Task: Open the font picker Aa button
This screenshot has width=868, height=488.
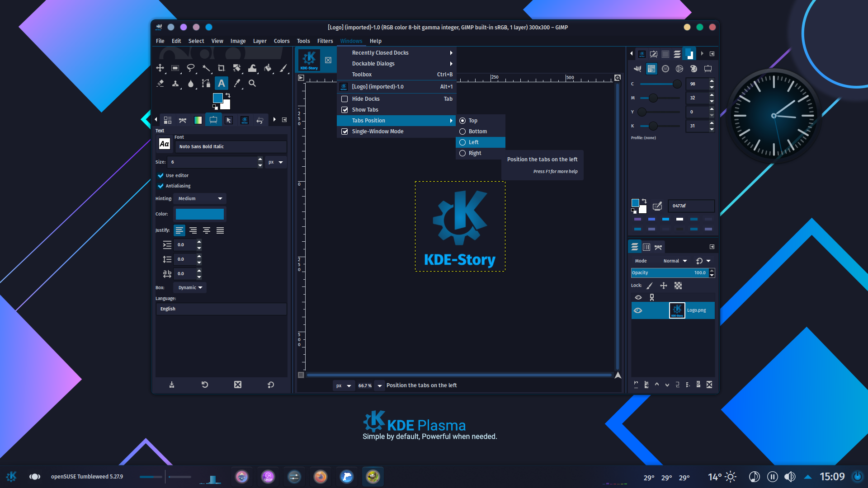Action: [164, 144]
